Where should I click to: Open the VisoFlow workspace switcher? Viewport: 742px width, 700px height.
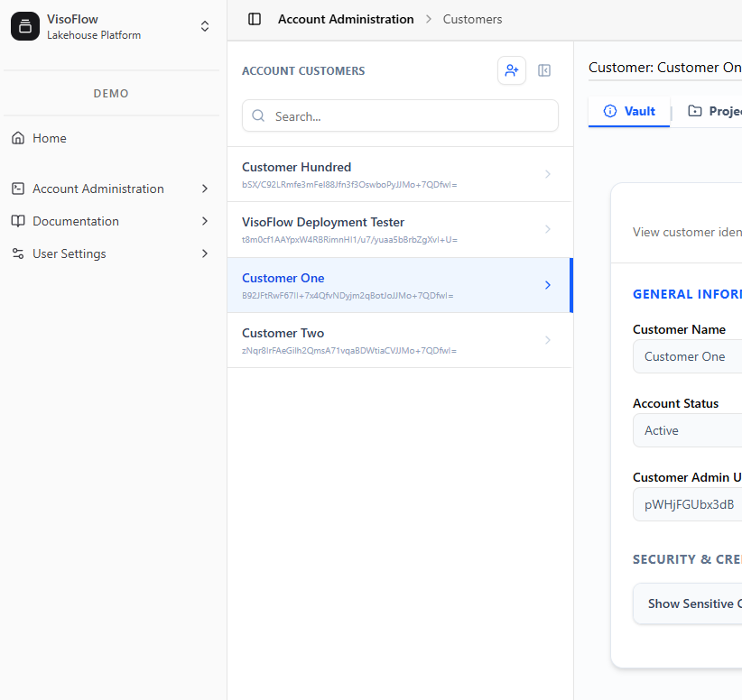tap(205, 27)
